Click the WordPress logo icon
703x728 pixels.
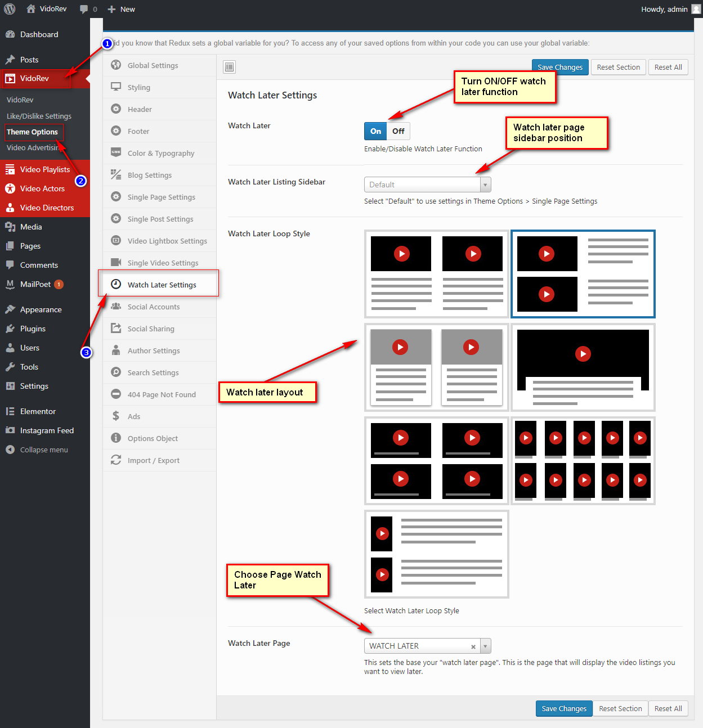[x=10, y=9]
